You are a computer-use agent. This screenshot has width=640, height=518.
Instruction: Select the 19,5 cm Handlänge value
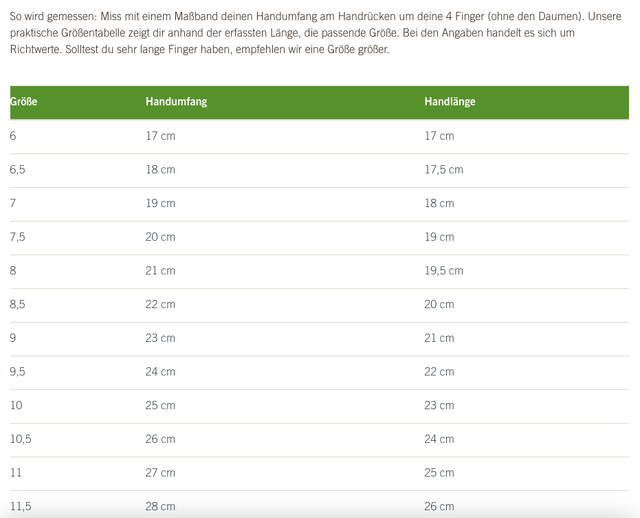(444, 270)
